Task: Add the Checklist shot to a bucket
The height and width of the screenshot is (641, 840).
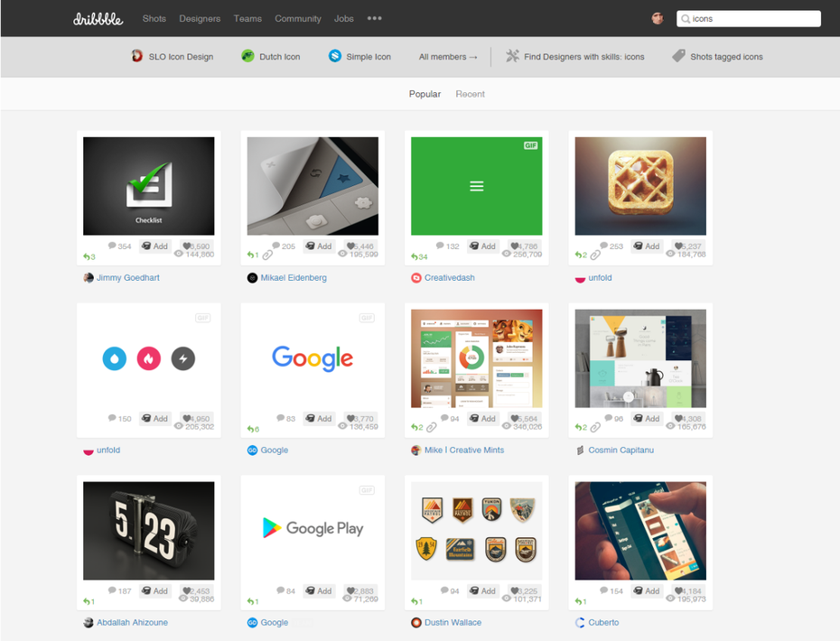Action: click(154, 246)
